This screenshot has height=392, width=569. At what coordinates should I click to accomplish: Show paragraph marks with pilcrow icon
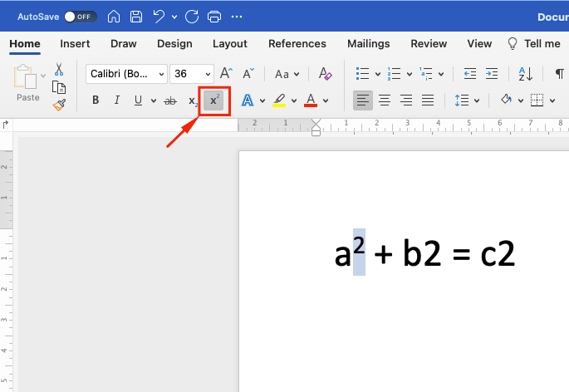(560, 74)
